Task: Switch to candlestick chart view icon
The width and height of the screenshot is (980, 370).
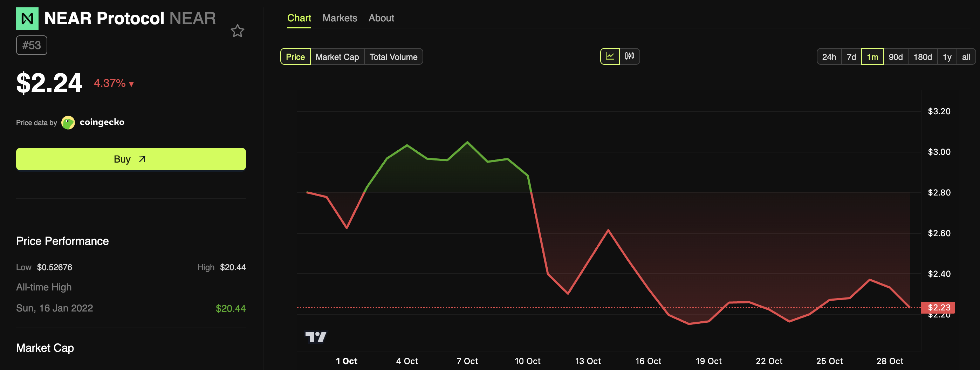Action: click(x=630, y=56)
